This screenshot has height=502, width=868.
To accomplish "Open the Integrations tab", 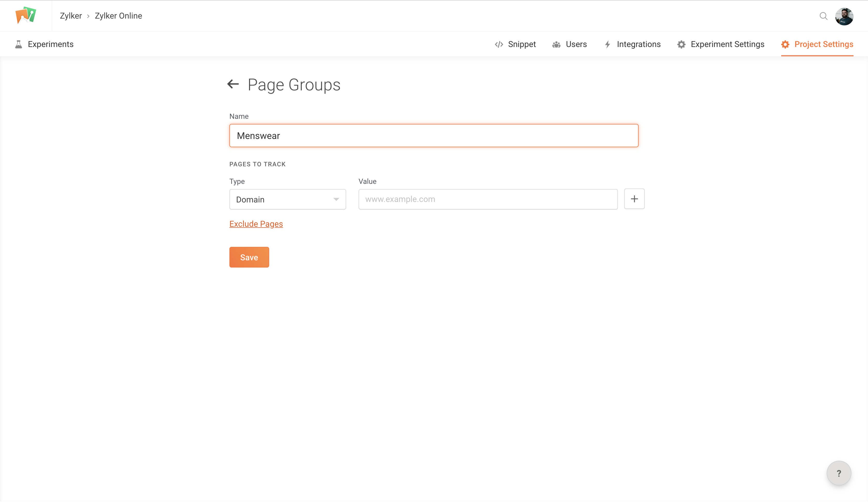I will pyautogui.click(x=638, y=44).
